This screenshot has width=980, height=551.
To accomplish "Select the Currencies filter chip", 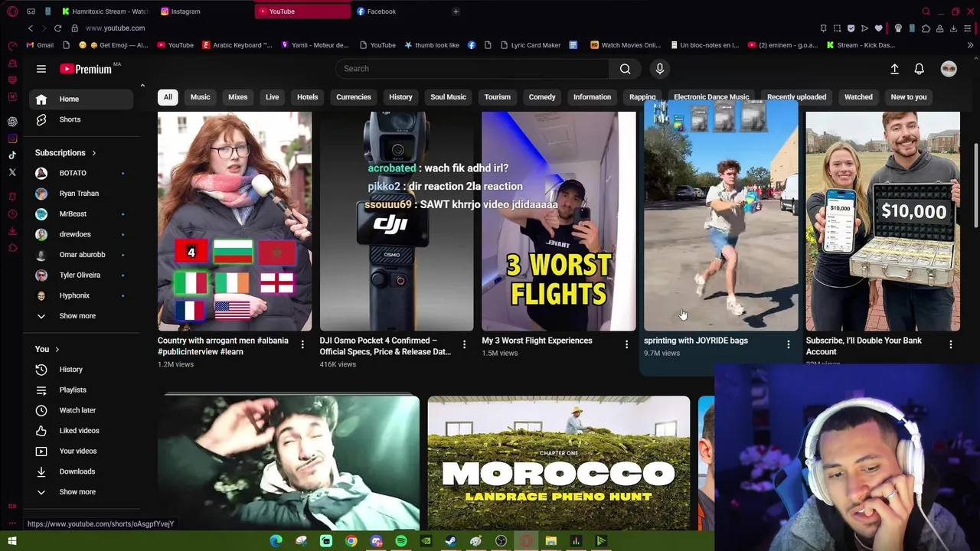I will click(353, 97).
